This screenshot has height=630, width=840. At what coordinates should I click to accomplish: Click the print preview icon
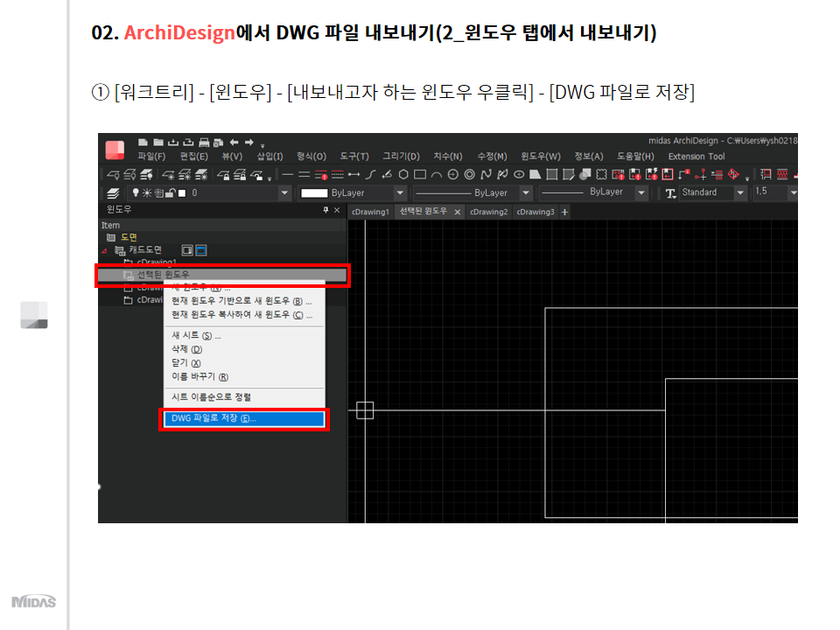click(219, 143)
